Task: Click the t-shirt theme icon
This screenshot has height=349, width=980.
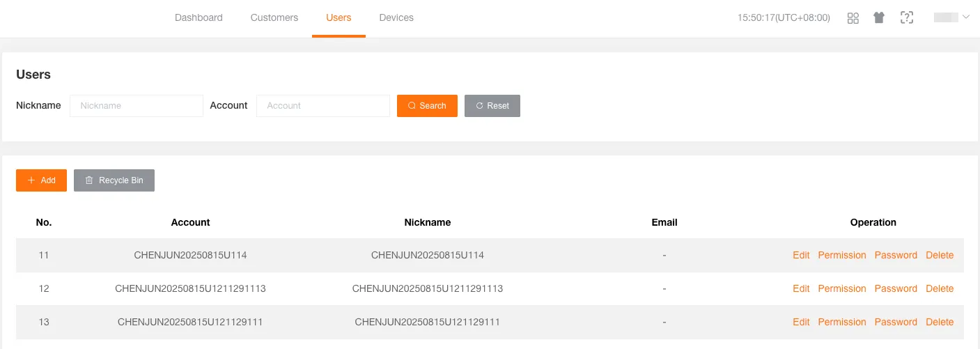Action: (879, 18)
